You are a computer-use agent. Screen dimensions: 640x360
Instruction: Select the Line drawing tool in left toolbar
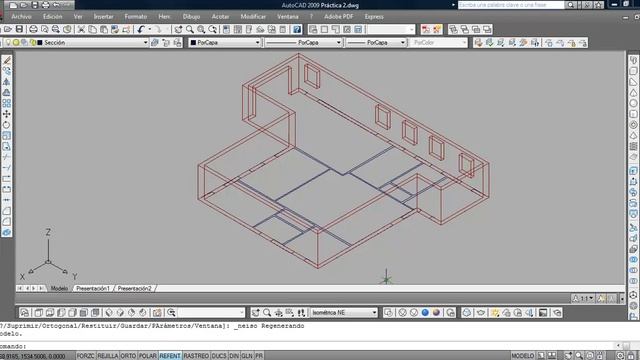7,60
